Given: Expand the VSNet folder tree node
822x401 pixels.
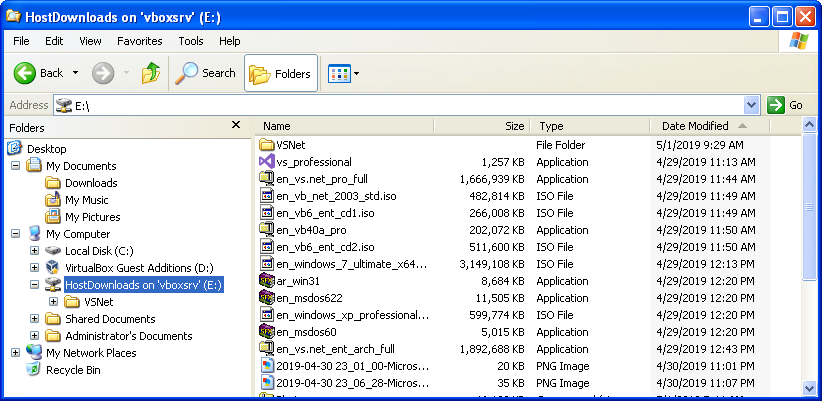Looking at the screenshot, I should point(53,302).
